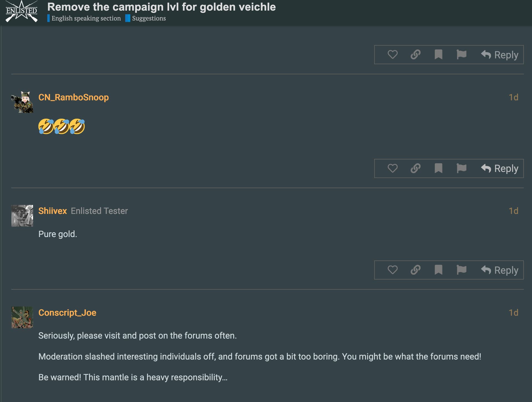The height and width of the screenshot is (402, 532).
Task: Open the English speaking section category
Action: click(86, 18)
